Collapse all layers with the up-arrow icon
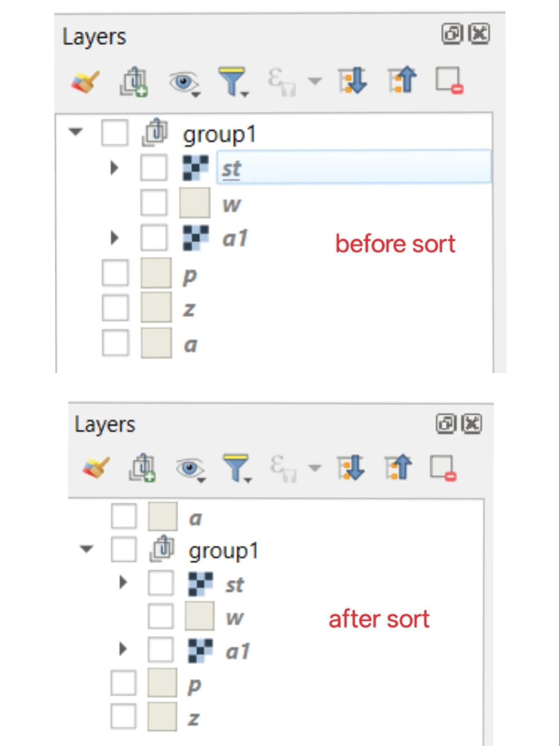This screenshot has width=560, height=746. pos(401,79)
